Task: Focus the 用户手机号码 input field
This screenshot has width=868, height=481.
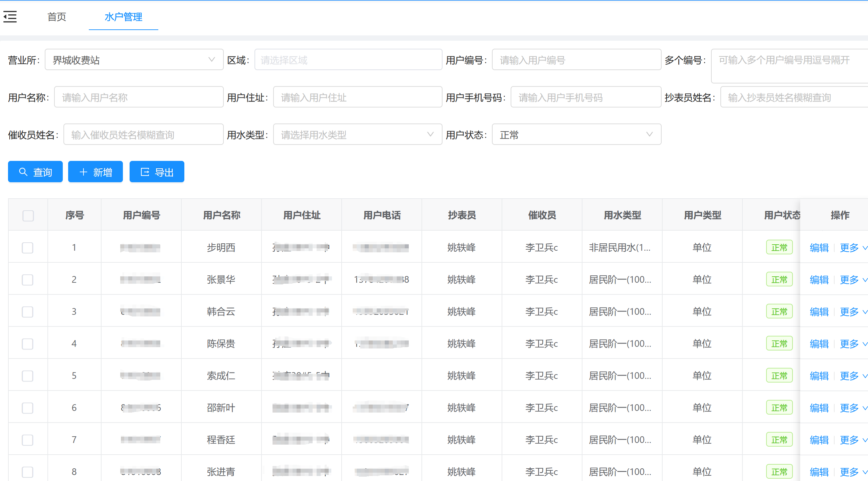Action: pos(586,97)
